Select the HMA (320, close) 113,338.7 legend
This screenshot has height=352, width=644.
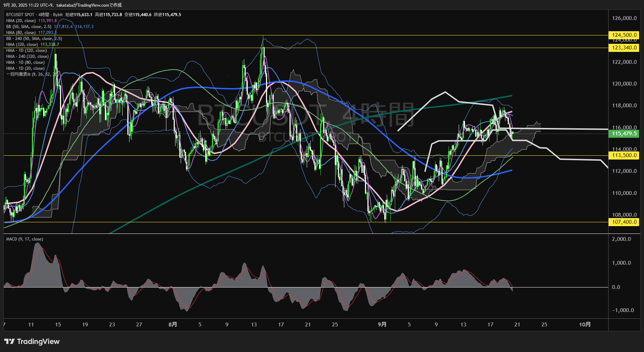click(33, 45)
